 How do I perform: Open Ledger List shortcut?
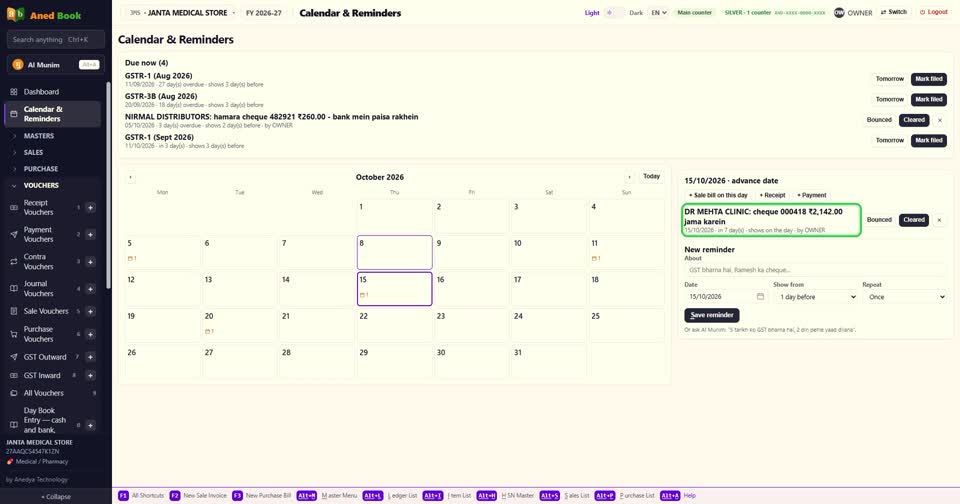pyautogui.click(x=390, y=495)
